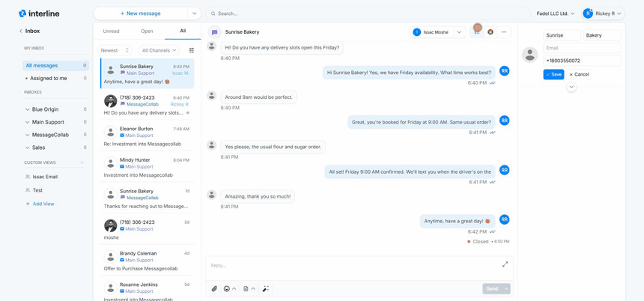
Task: Save the contact details
Action: click(x=553, y=74)
